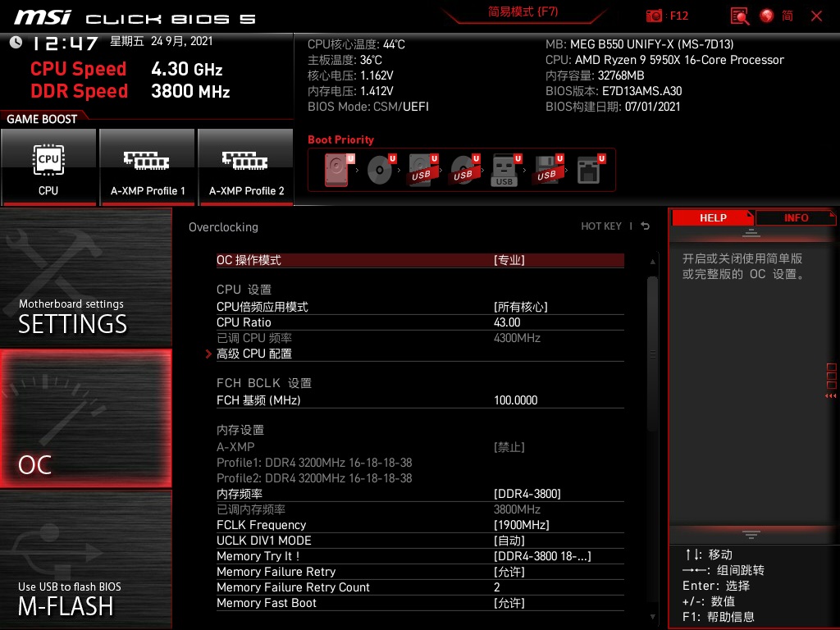This screenshot has height=630, width=840.
Task: Click the language globe icon
Action: click(767, 16)
